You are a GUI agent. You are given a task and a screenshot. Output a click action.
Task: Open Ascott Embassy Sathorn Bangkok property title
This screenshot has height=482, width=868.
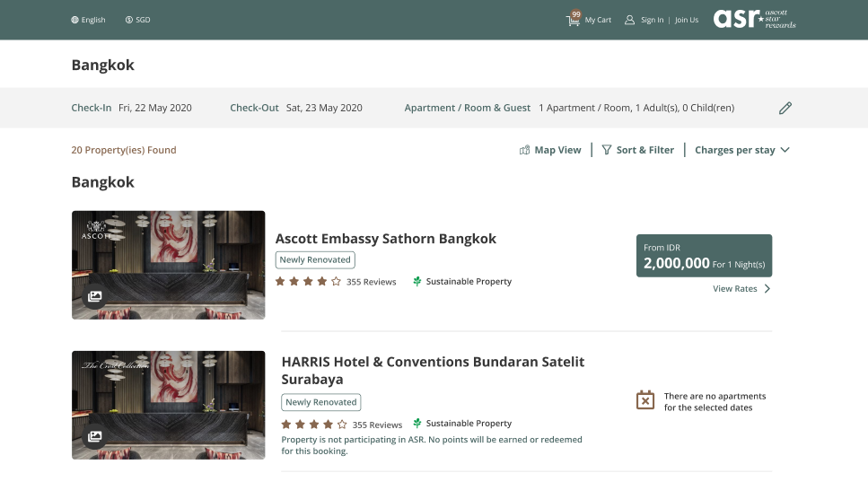pos(385,239)
